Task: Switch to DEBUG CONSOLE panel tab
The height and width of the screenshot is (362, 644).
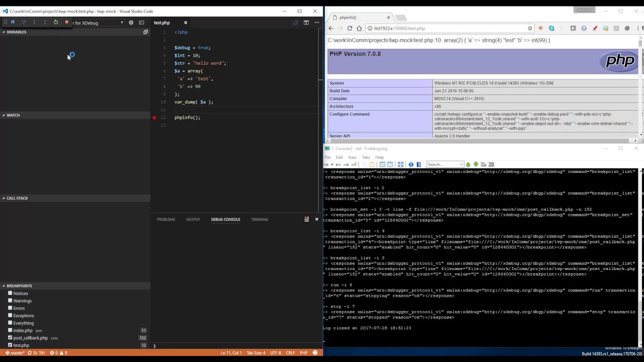Action: coord(225,219)
